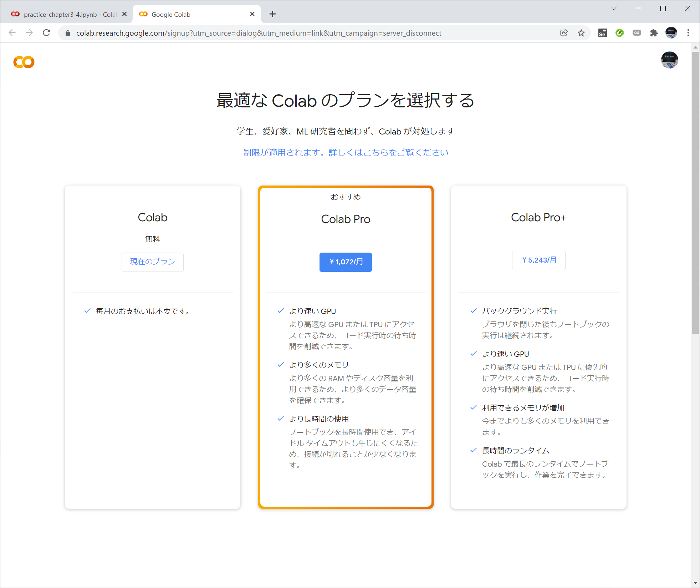
Task: Close the Google Colab tab
Action: (x=252, y=14)
